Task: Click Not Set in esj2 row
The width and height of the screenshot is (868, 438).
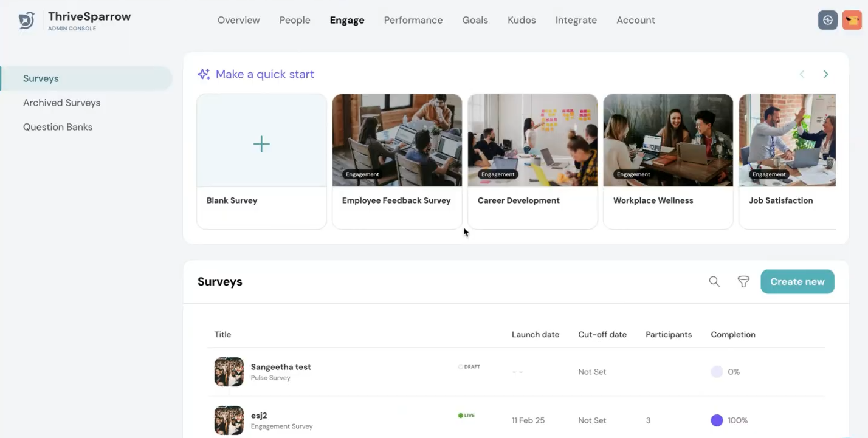Action: coord(592,420)
